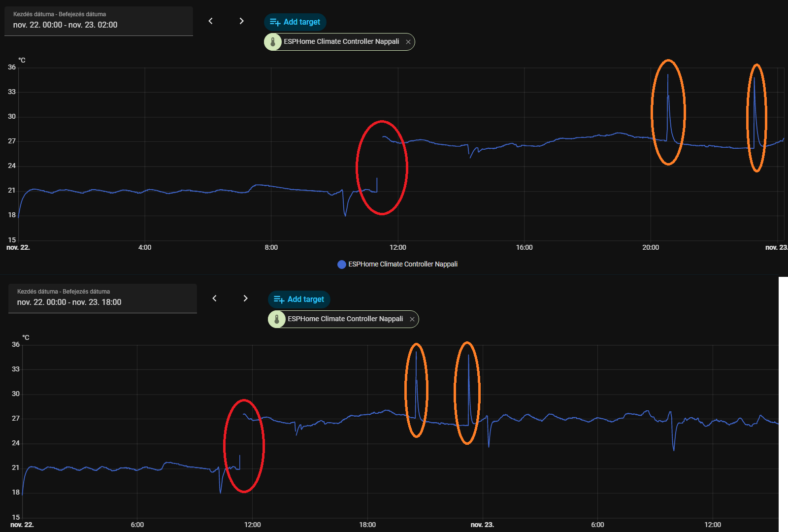Click the Add target button in bottom panel
This screenshot has width=788, height=532.
[x=299, y=299]
